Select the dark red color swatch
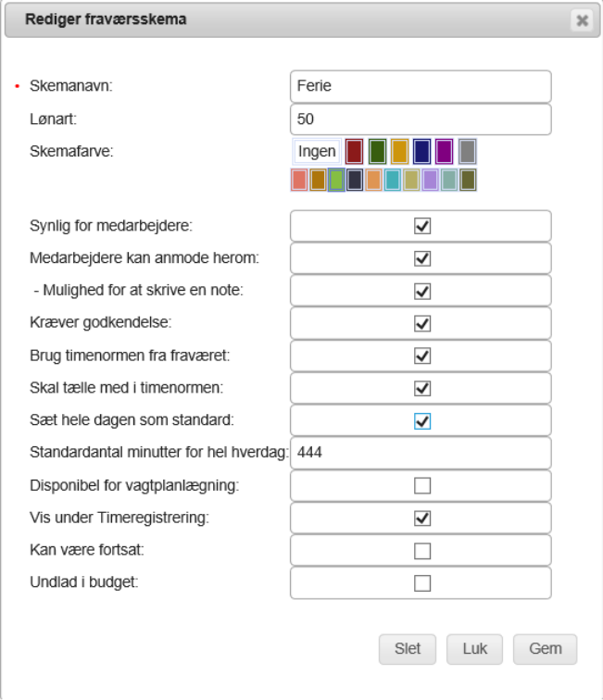The height and width of the screenshot is (700, 603). 354,151
